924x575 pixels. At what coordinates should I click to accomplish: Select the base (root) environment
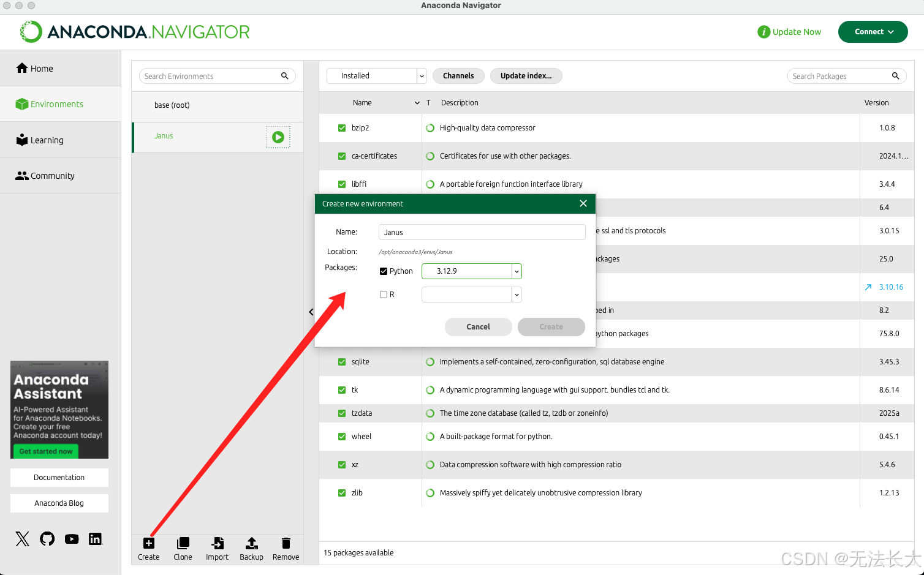(218, 105)
